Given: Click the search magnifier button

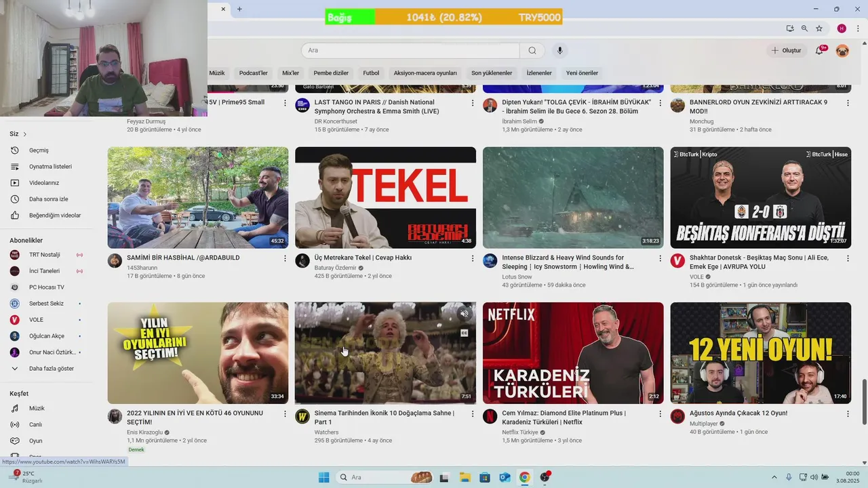Looking at the screenshot, I should coord(532,50).
